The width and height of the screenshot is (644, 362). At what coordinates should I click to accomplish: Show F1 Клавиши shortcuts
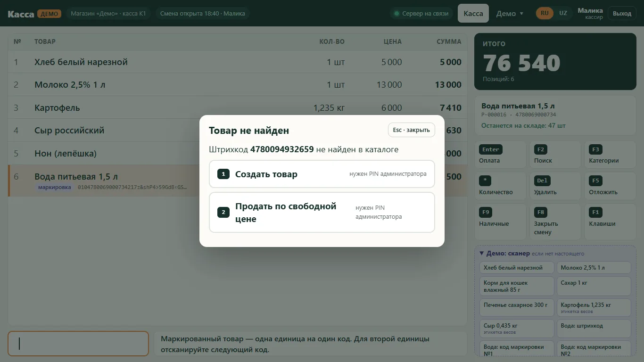tap(610, 222)
